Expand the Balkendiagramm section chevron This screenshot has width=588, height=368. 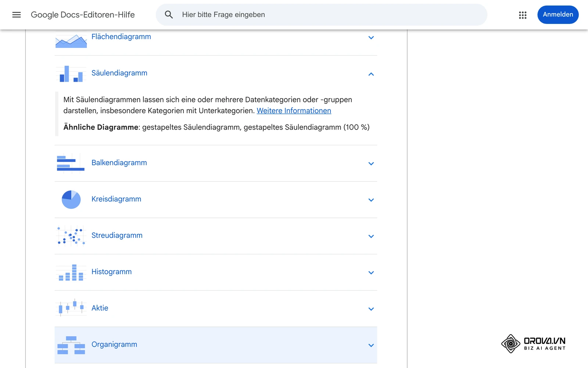[x=371, y=164]
